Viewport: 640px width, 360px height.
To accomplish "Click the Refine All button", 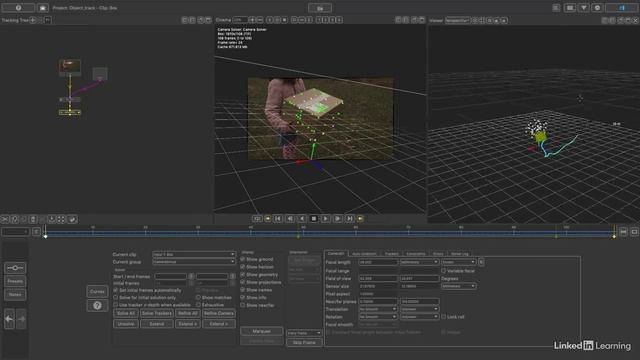I will click(188, 313).
